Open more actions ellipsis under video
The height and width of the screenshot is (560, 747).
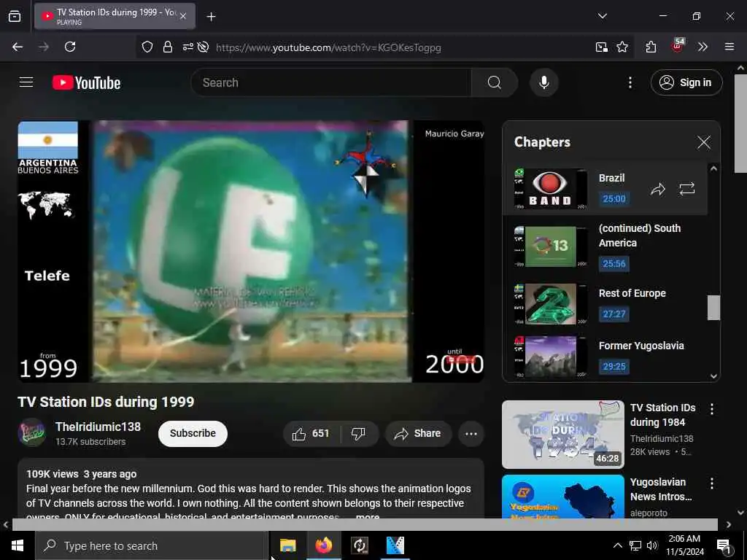[x=471, y=433]
